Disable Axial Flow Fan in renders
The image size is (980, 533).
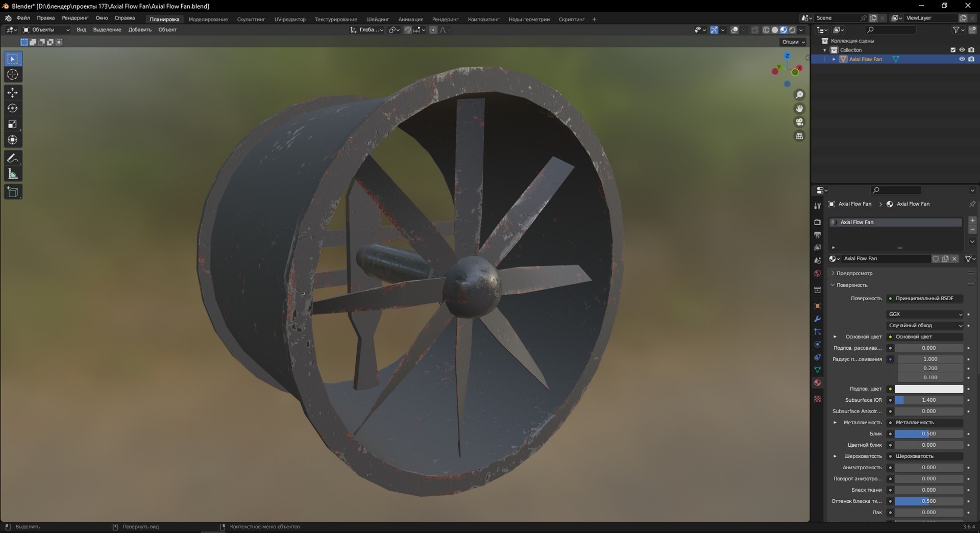(971, 59)
